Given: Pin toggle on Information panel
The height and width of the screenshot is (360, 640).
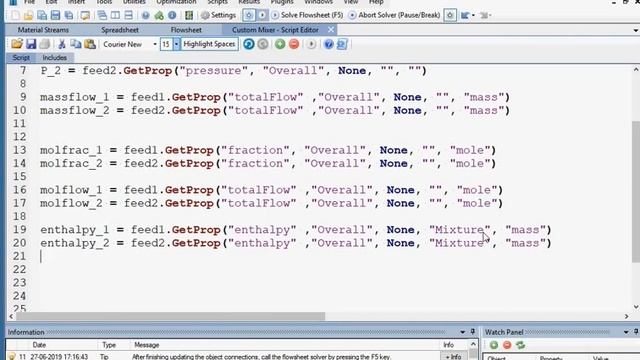Looking at the screenshot, I should click(x=473, y=332).
